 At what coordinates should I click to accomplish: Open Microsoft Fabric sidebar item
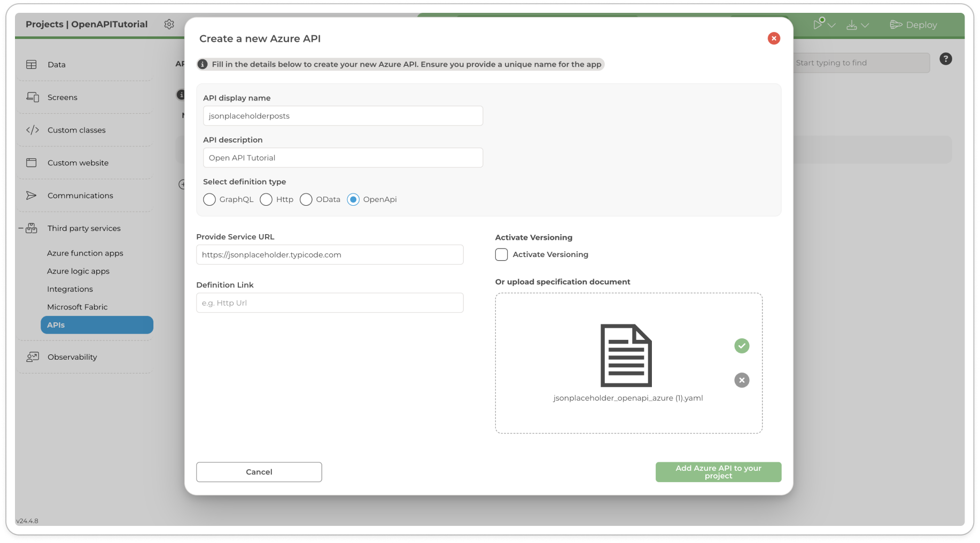[x=77, y=307]
